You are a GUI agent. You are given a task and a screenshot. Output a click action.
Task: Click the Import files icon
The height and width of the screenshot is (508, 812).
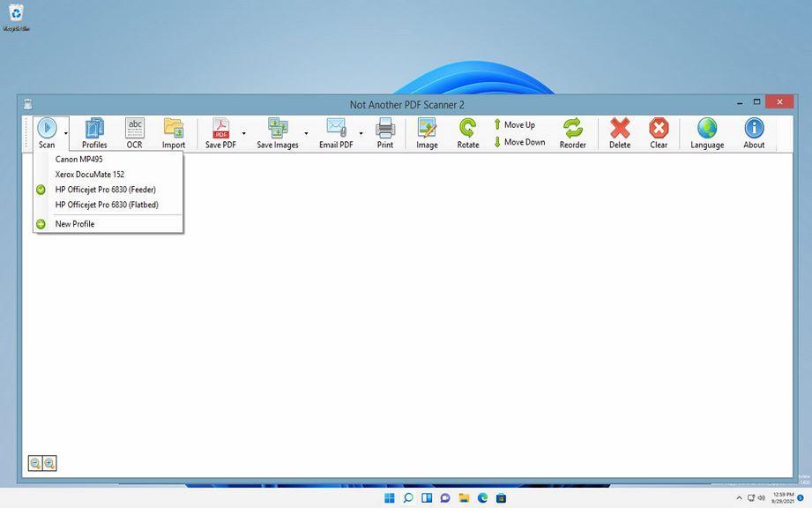(174, 132)
